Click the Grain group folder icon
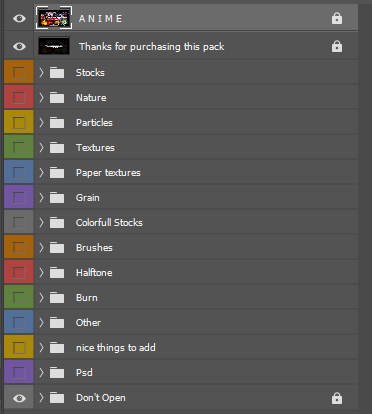This screenshot has height=414, width=372. pos(57,197)
